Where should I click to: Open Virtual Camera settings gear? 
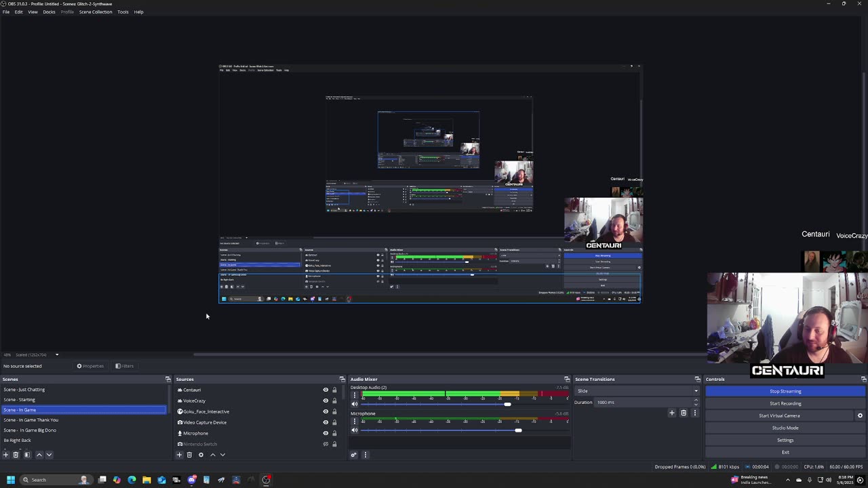[860, 415]
